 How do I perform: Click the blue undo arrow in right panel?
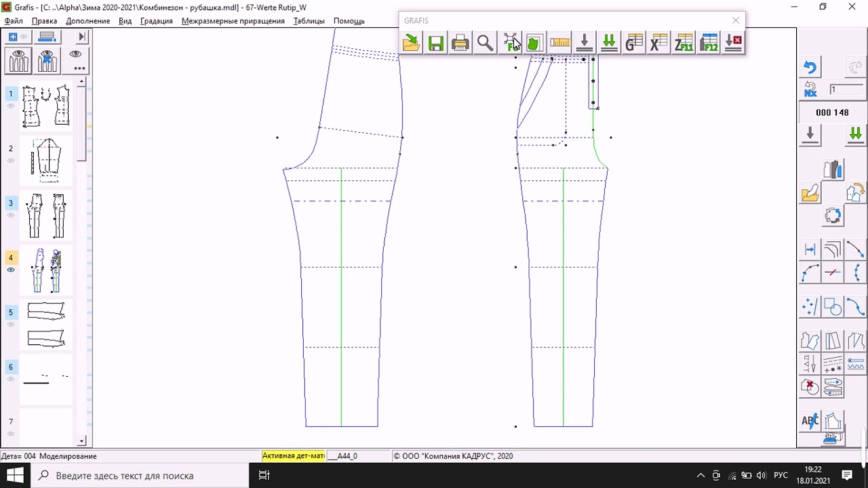pos(810,67)
